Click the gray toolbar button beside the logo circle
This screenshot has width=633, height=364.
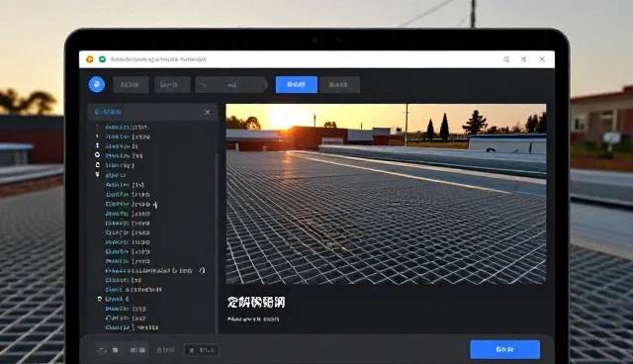coord(131,85)
